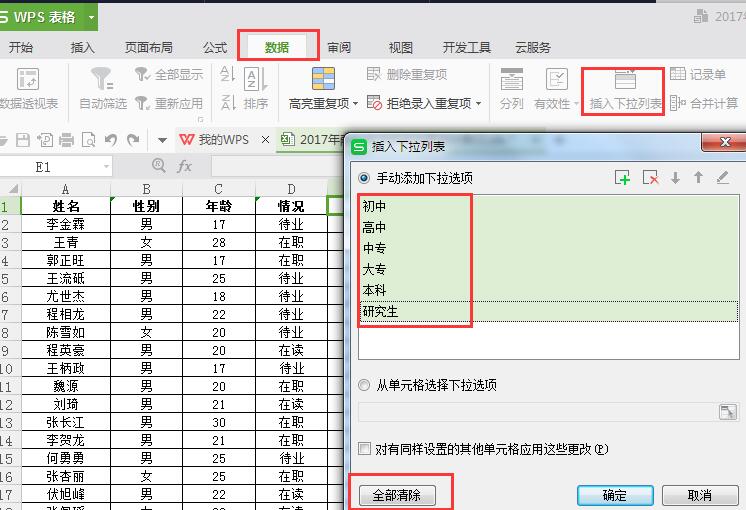Click the print icon in quick toolbar

66,140
